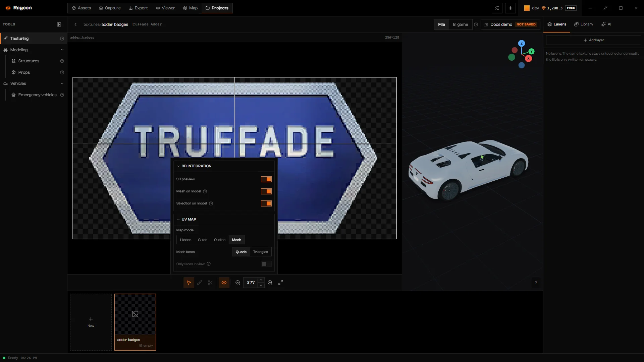Fit texture to view with expand icon
The width and height of the screenshot is (644, 362).
[281, 283]
